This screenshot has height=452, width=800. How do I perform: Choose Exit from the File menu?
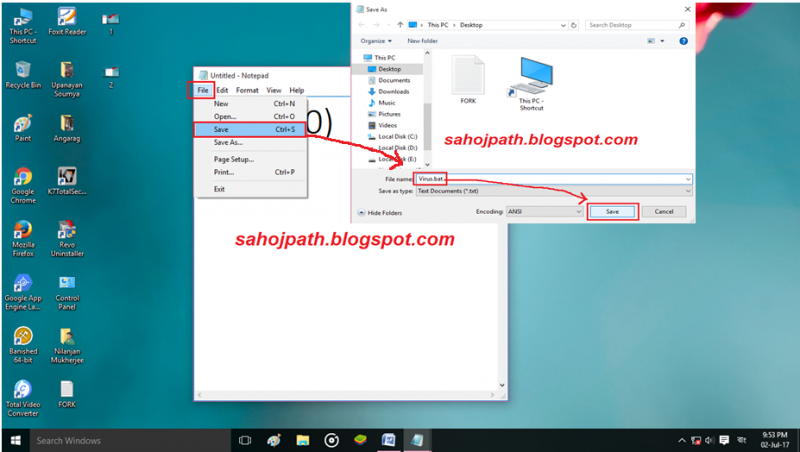point(251,189)
